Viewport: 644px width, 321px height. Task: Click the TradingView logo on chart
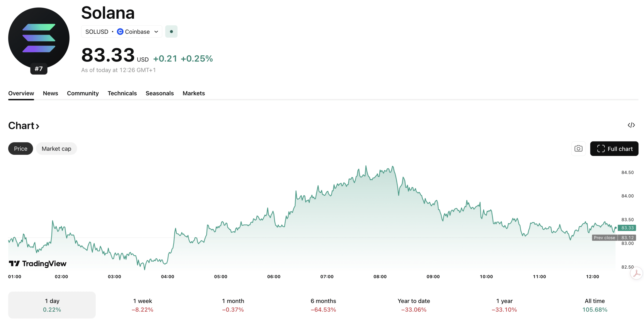point(37,264)
